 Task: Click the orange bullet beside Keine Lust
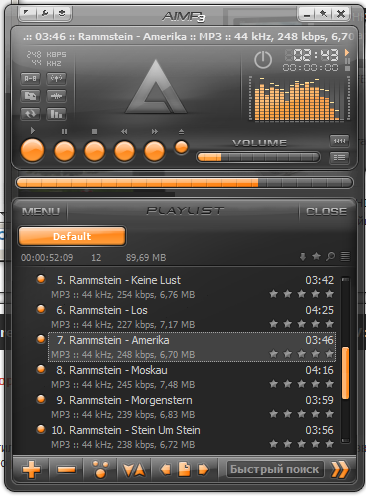click(41, 279)
